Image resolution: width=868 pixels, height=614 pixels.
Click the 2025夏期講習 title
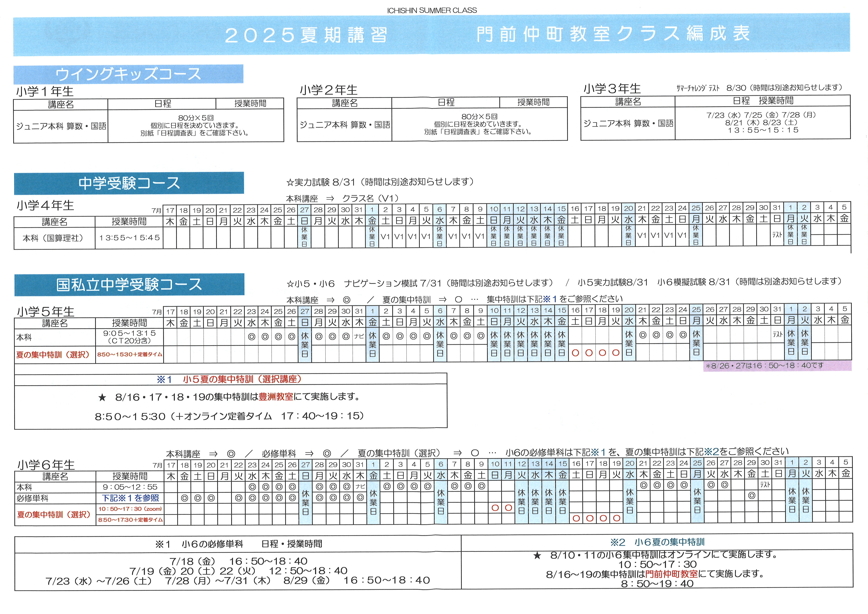[306, 35]
